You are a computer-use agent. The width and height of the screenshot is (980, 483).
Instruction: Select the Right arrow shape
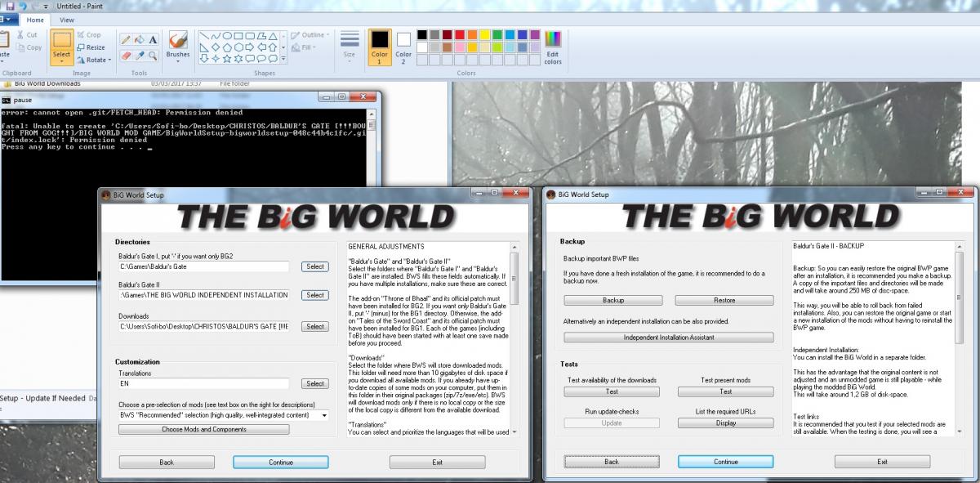pyautogui.click(x=250, y=47)
